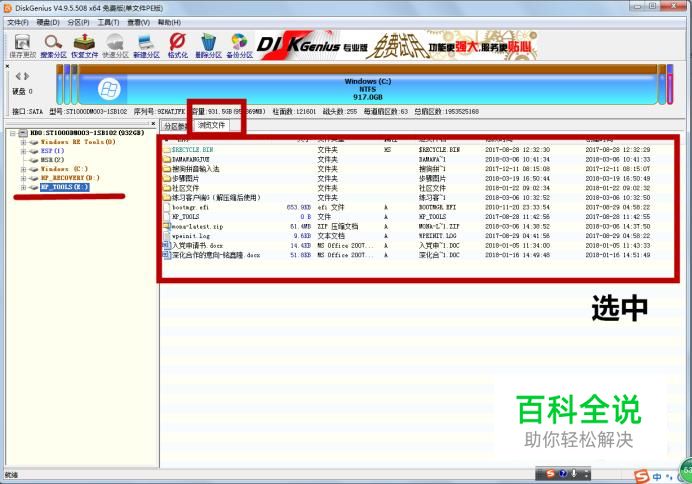Click the Windows logo on partition map
Image resolution: width=692 pixels, height=484 pixels.
point(109,89)
